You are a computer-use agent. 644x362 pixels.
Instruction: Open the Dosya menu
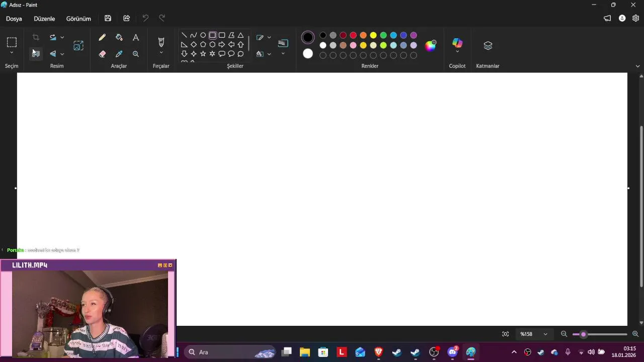pyautogui.click(x=14, y=19)
